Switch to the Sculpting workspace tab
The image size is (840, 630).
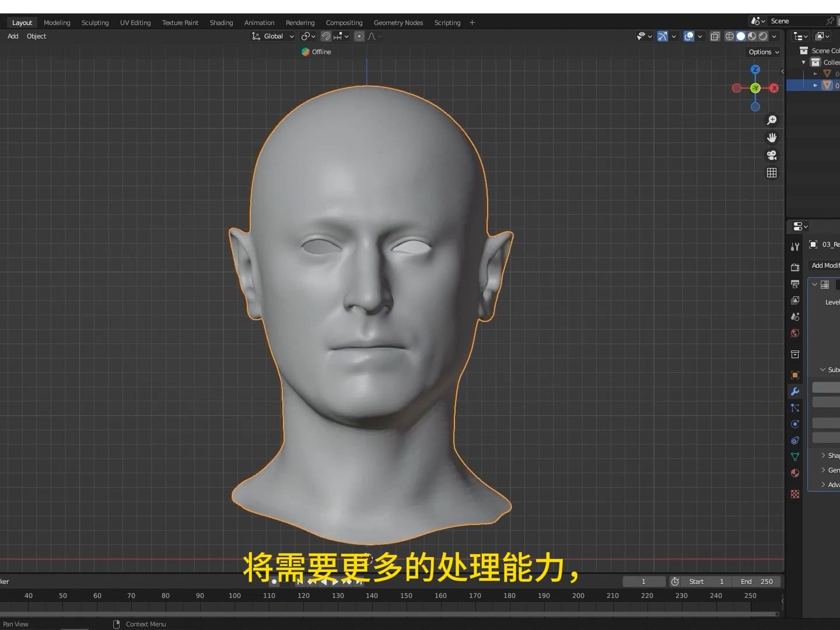[95, 23]
